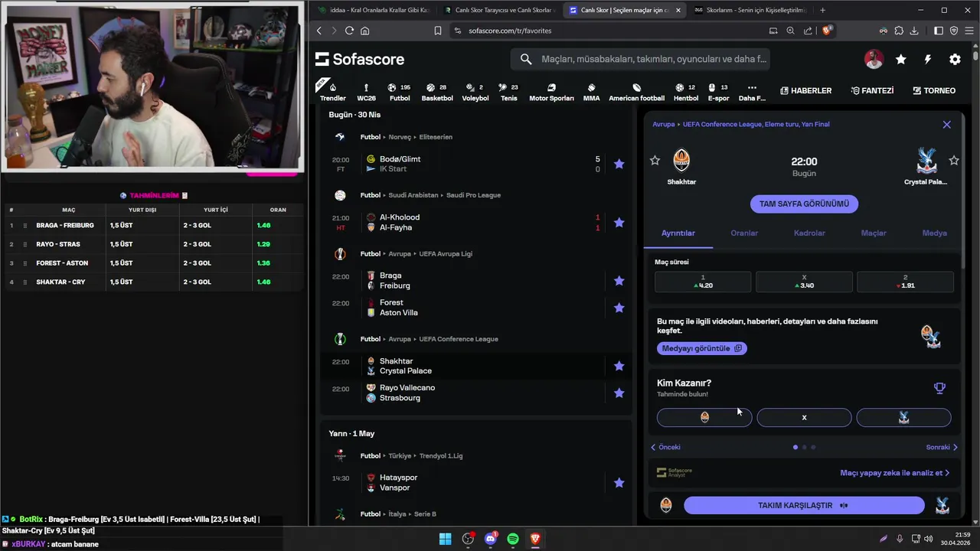Unfavorite Rayo Vallecano vs Strasbourg star
The width and height of the screenshot is (980, 551).
click(x=619, y=393)
